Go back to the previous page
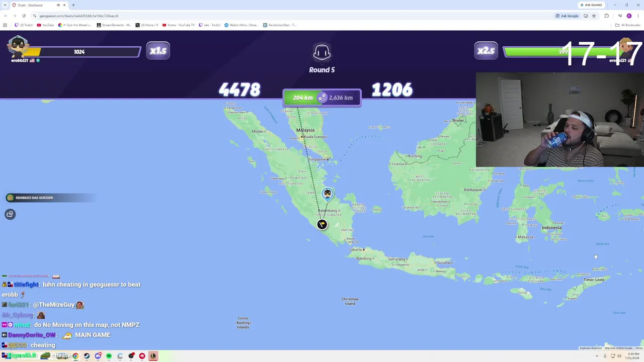Screen dimensions: 644x362 point(6,16)
